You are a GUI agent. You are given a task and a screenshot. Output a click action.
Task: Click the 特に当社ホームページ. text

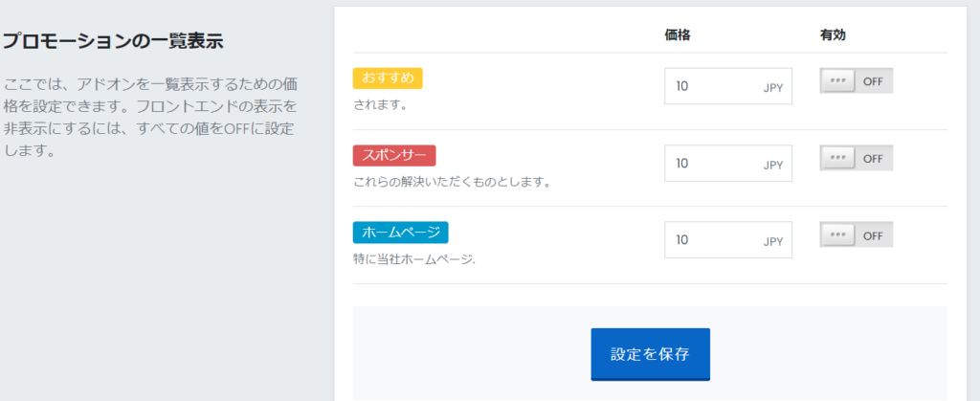[414, 260]
